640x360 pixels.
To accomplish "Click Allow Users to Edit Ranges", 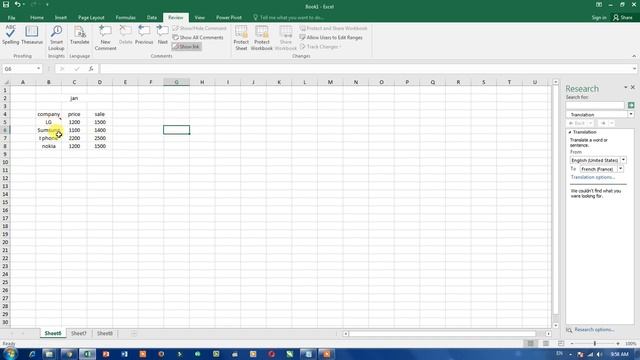I will click(331, 38).
